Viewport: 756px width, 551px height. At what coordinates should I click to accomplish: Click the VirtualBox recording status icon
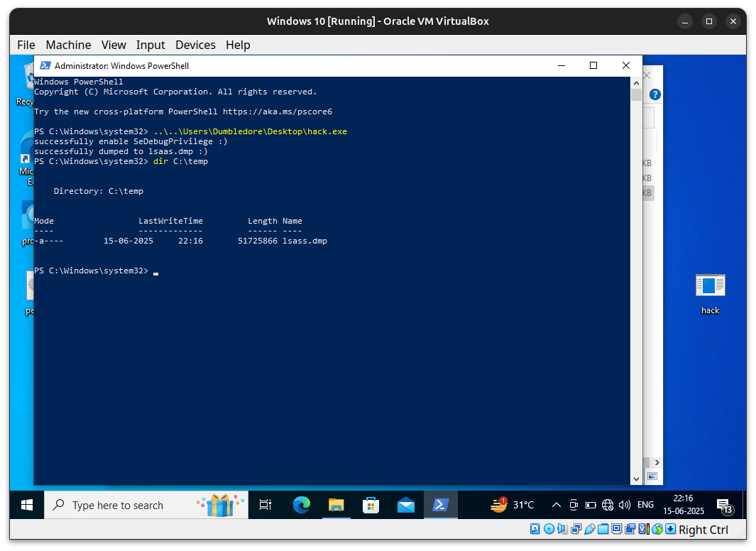click(x=630, y=529)
